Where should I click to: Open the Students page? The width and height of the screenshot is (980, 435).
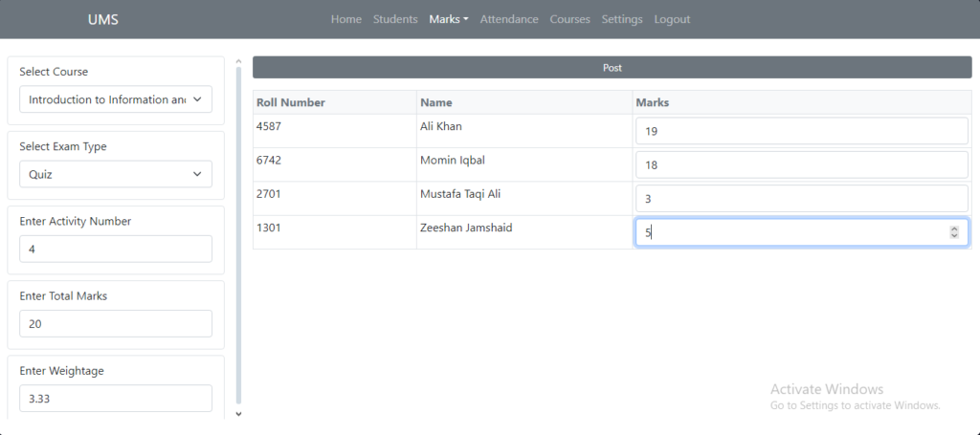click(395, 19)
